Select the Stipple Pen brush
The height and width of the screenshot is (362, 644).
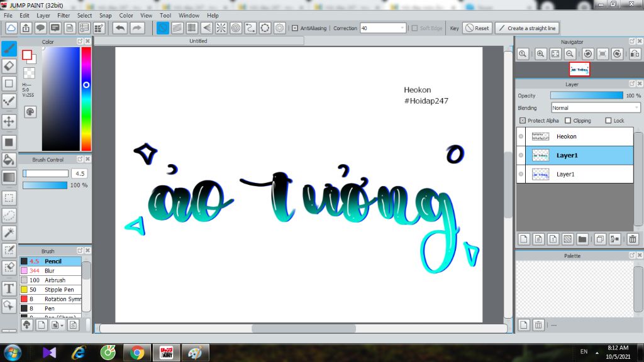click(51, 289)
